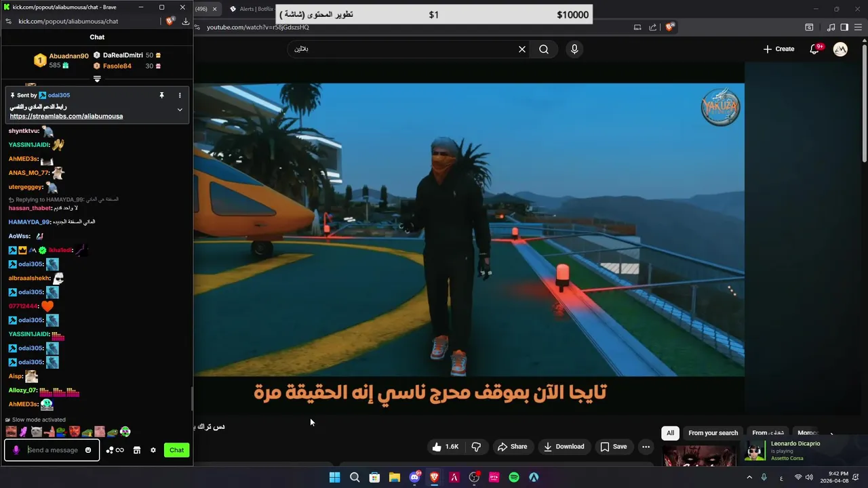Click the pin icon on the pinned chat message

[x=161, y=96]
